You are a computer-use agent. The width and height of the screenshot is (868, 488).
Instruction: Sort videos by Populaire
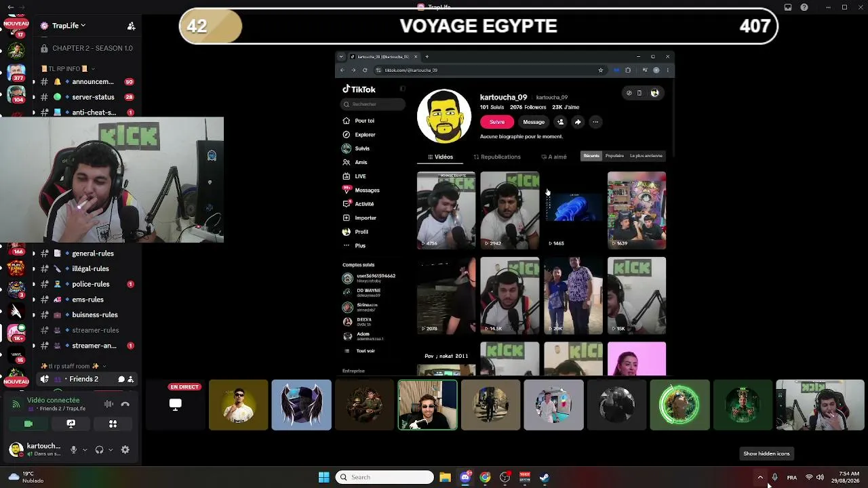614,156
